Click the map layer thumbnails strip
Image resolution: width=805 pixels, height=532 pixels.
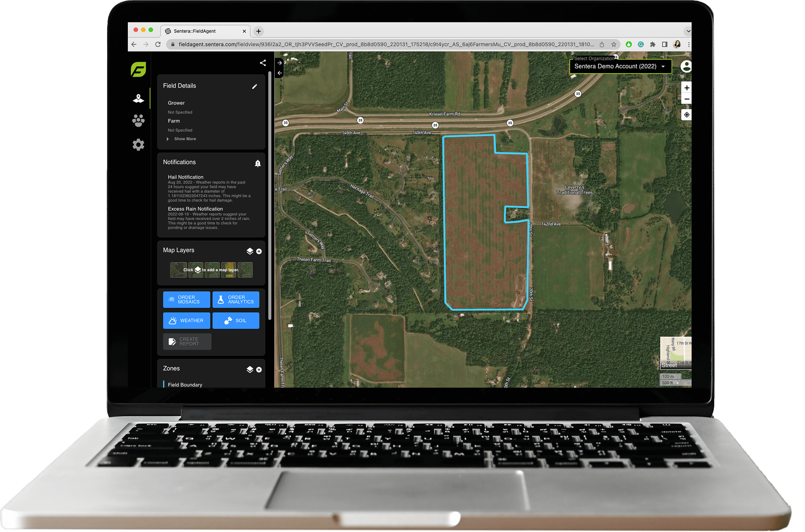click(211, 270)
